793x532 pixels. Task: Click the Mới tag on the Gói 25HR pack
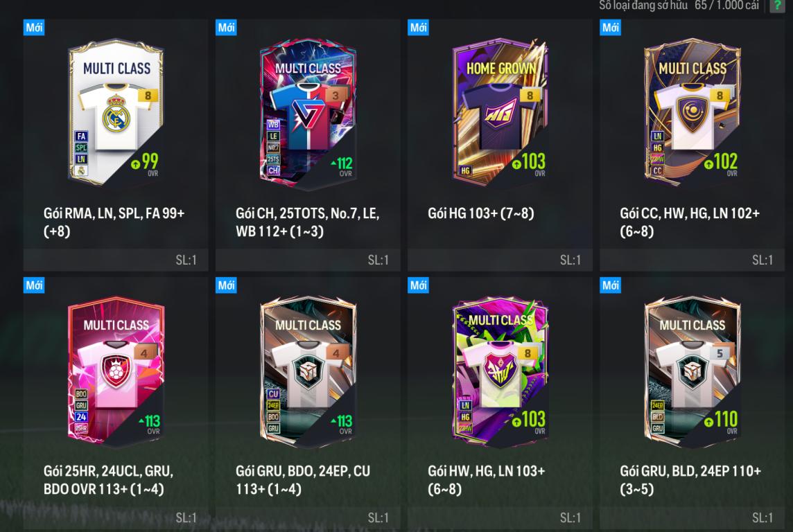point(34,285)
